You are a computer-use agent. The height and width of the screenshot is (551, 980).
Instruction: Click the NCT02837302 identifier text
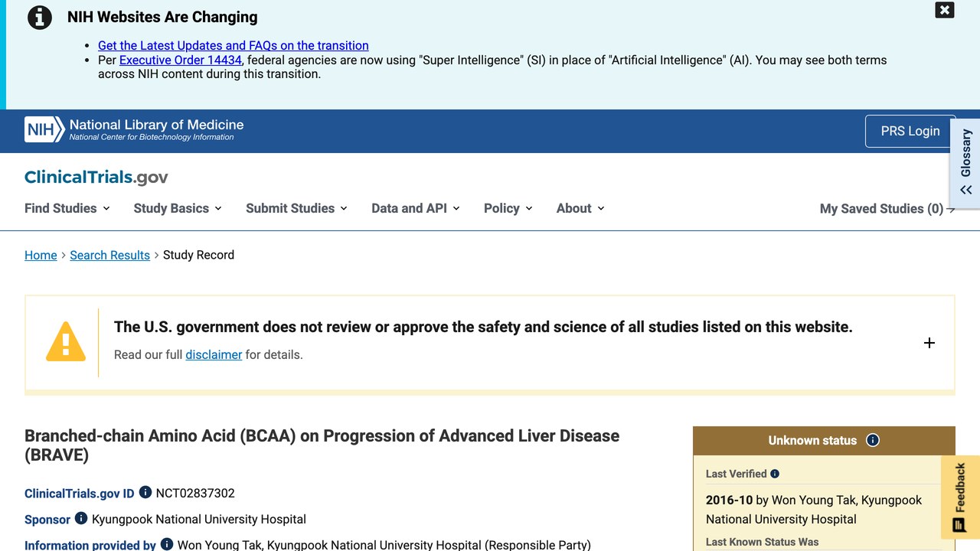coord(195,493)
